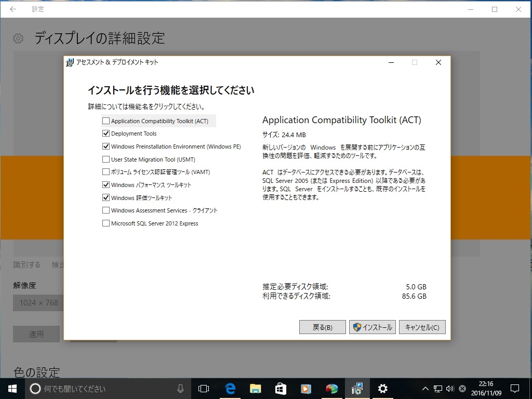The height and width of the screenshot is (399, 532).
Task: Open the Action Center notification icon
Action: [515, 389]
